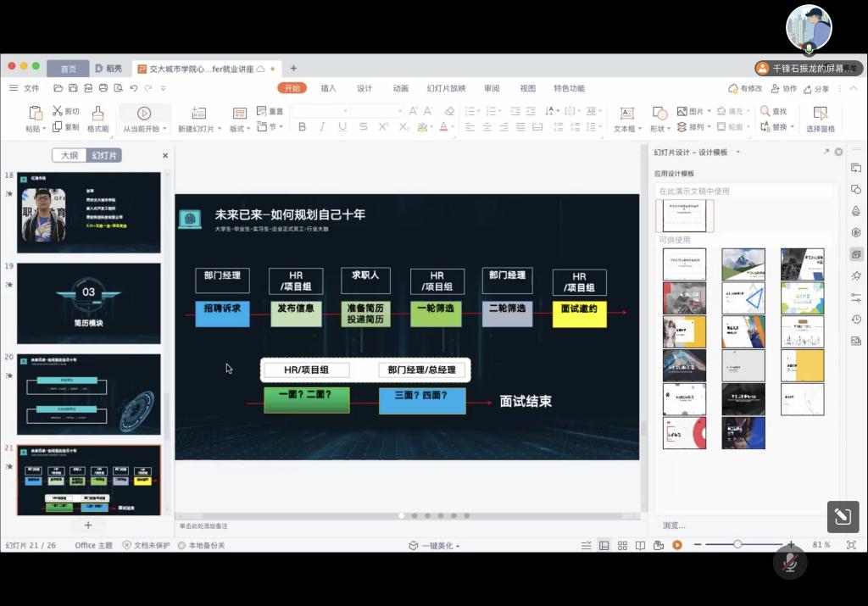
Task: Click the Undo arrow icon
Action: (134, 88)
